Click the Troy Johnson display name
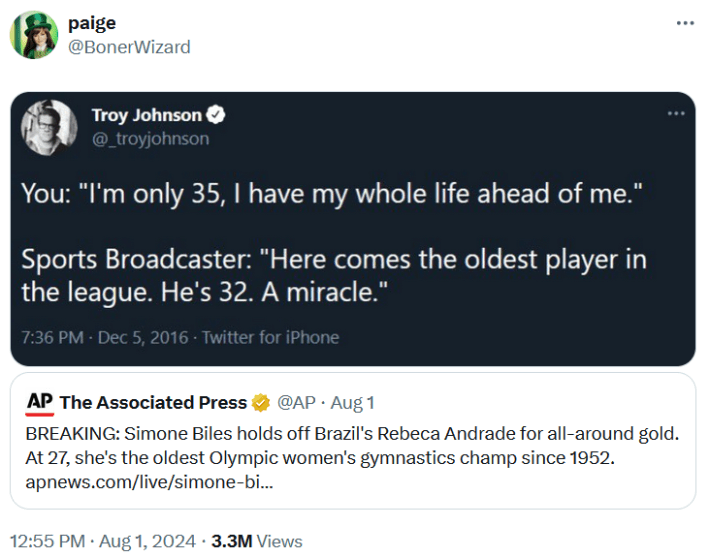The height and width of the screenshot is (557, 710). [146, 115]
